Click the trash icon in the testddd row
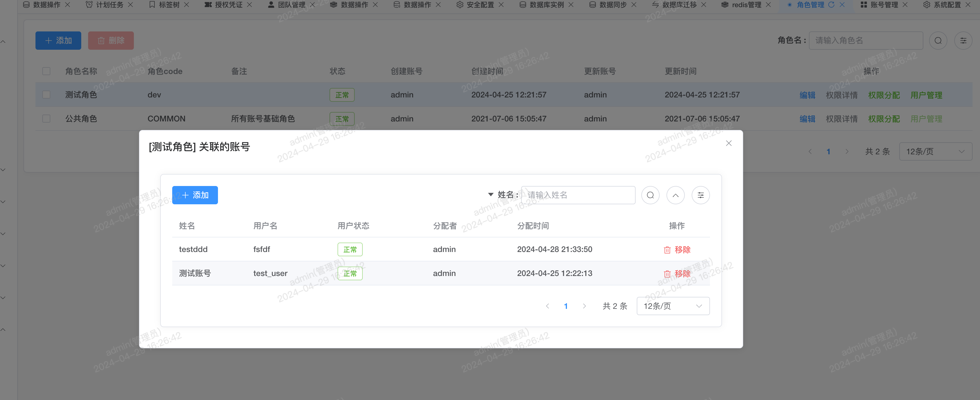 667,250
